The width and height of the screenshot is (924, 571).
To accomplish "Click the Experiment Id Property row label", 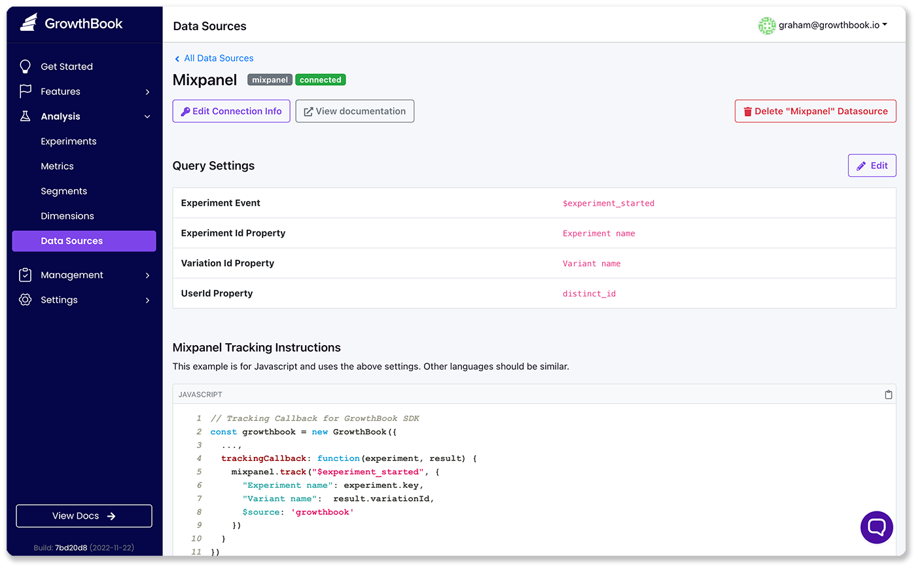I will (x=233, y=233).
